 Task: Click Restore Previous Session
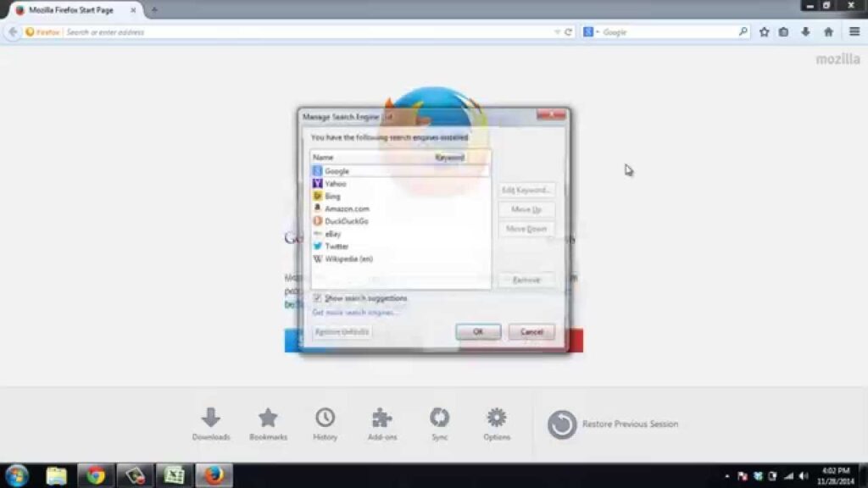(x=613, y=424)
